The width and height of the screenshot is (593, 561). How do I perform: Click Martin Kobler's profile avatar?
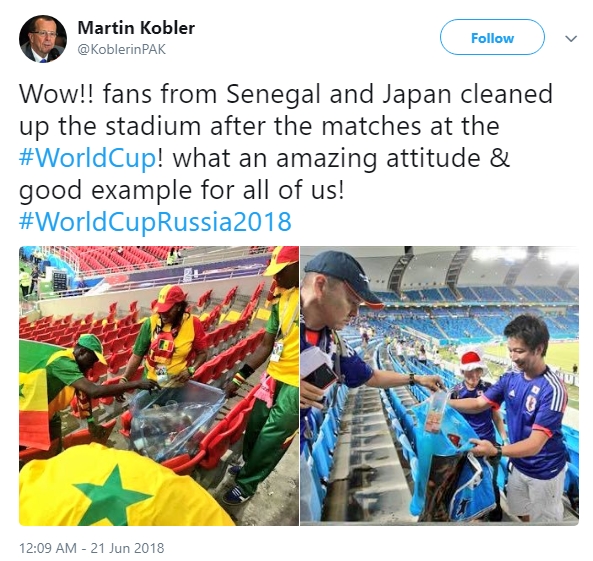coord(43,39)
